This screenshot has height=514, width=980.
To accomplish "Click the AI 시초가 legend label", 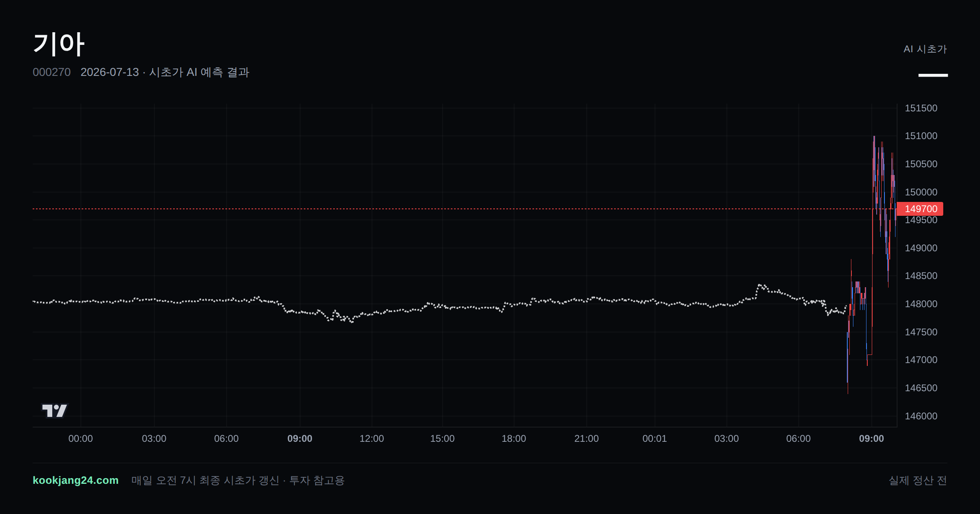I will click(x=925, y=49).
